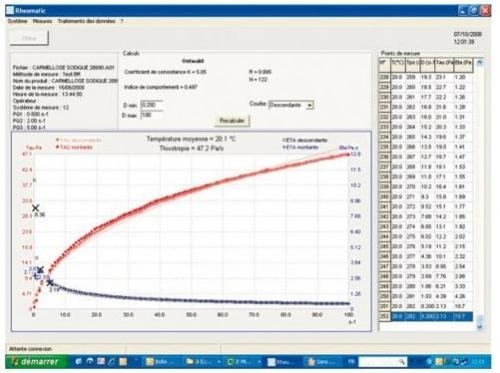Select row header 234 in the measurement table
The width and height of the screenshot is (500, 373).
click(385, 137)
